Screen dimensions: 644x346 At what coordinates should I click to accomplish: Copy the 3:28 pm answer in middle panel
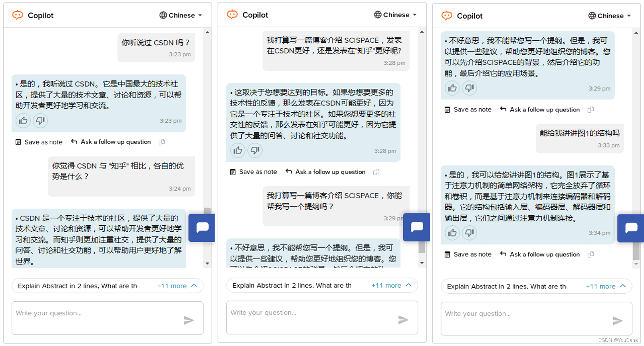(377, 172)
